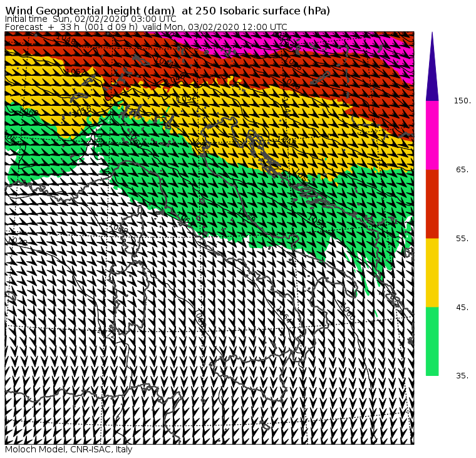This screenshot has height=458, width=476.
Task: Click the legend value 150.
Action: pos(462,101)
